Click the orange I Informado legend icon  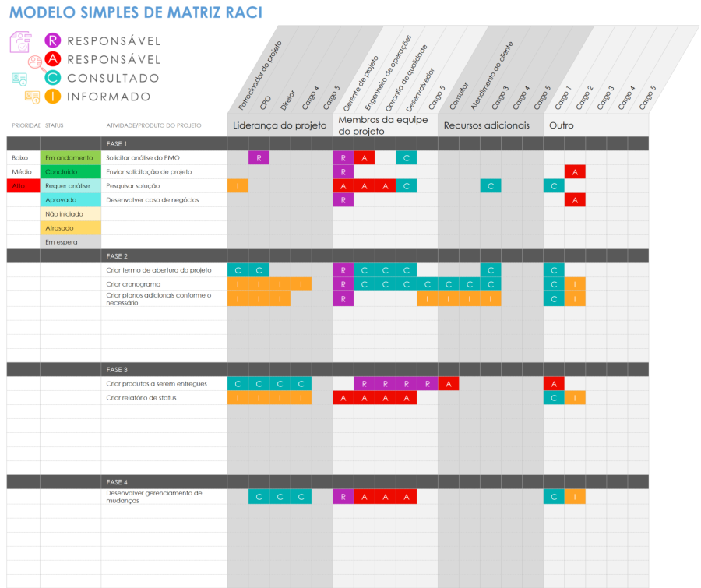coord(52,96)
